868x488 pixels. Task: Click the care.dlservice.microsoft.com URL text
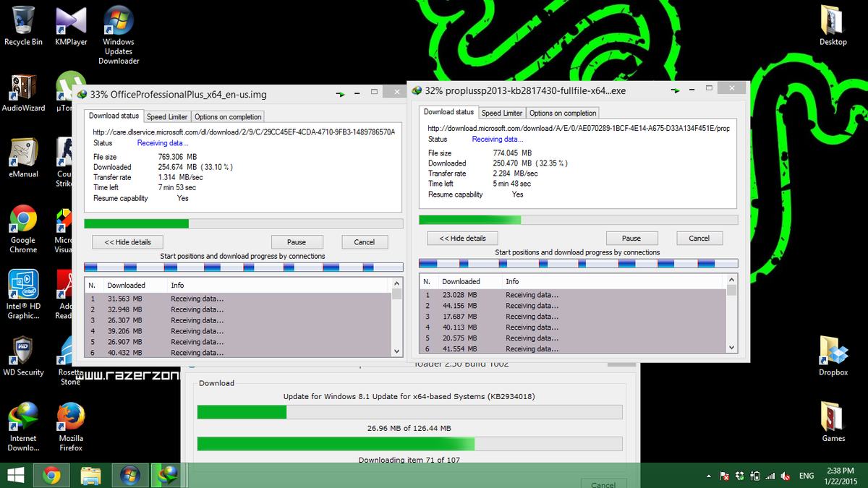pyautogui.click(x=244, y=132)
